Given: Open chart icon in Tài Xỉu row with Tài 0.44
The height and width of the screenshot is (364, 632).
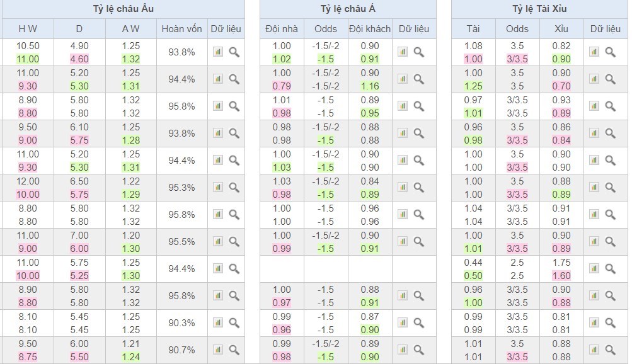Looking at the screenshot, I should [594, 268].
